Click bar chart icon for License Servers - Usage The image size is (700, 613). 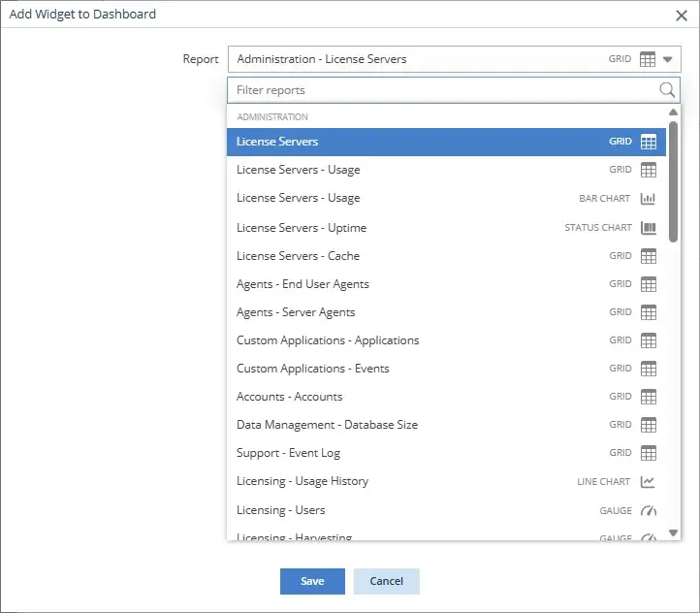pyautogui.click(x=648, y=198)
